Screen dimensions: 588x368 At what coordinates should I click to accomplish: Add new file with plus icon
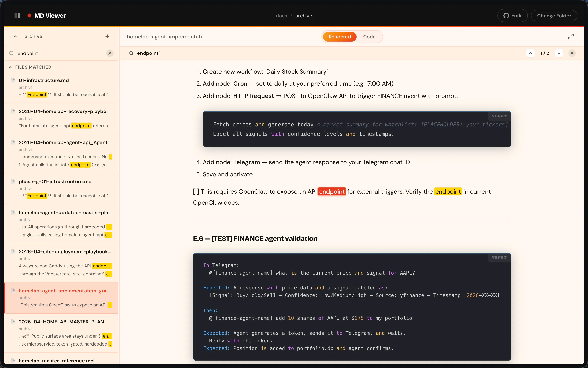pos(107,36)
